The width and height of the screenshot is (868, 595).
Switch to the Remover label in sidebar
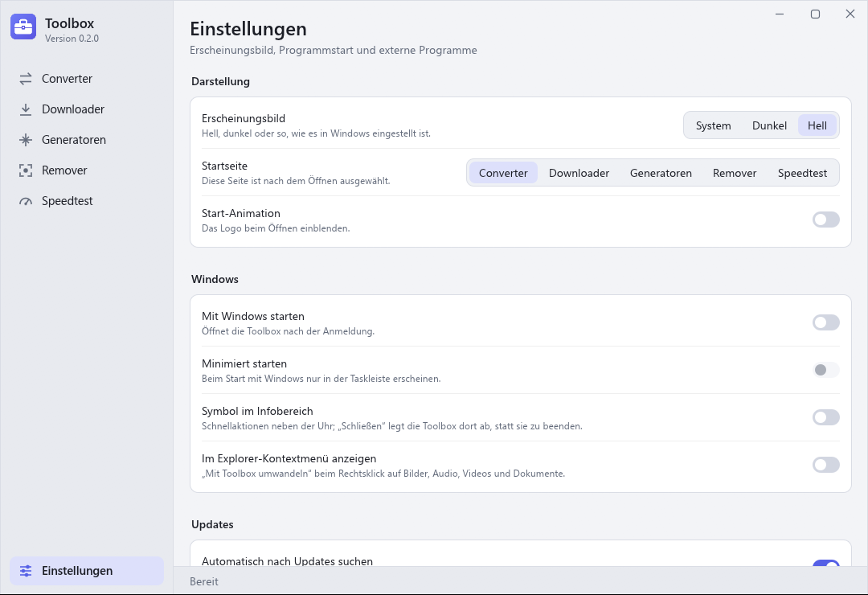tap(64, 170)
